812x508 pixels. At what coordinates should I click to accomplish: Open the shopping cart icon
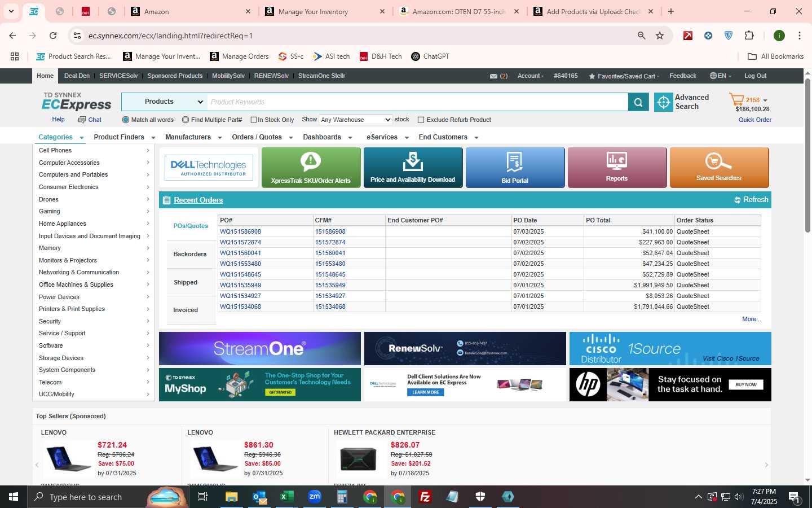pos(736,100)
